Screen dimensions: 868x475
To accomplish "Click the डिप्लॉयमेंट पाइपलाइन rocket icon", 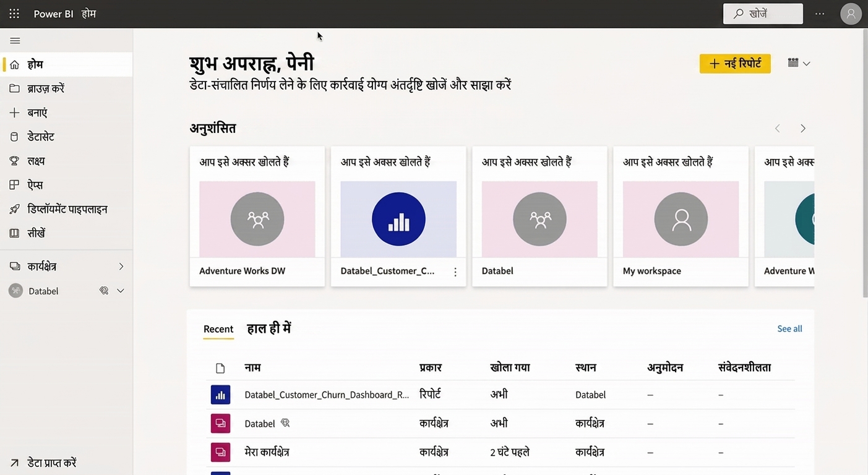I will pyautogui.click(x=15, y=209).
